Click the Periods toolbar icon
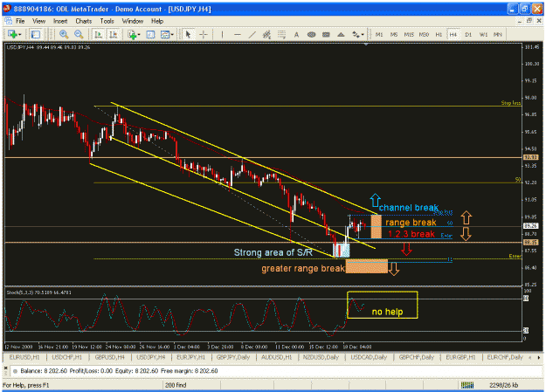 150,34
